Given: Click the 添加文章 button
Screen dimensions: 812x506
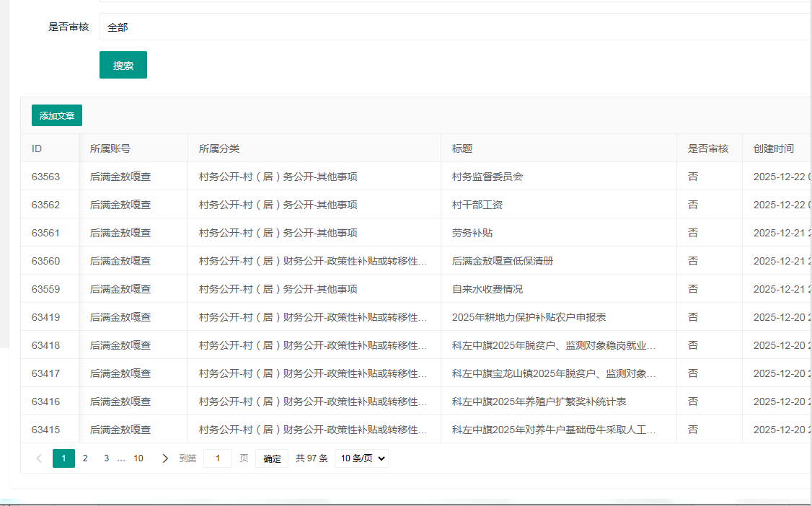Looking at the screenshot, I should coord(57,115).
